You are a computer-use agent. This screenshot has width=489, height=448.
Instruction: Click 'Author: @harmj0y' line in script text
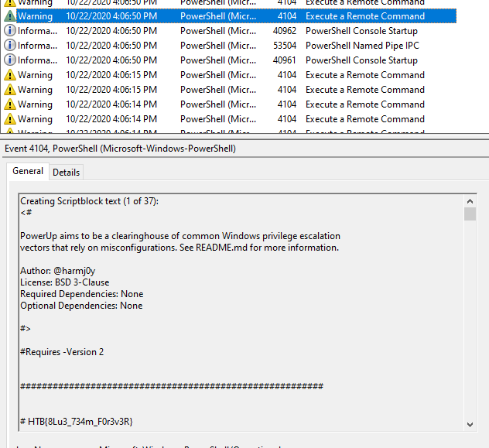click(58, 271)
